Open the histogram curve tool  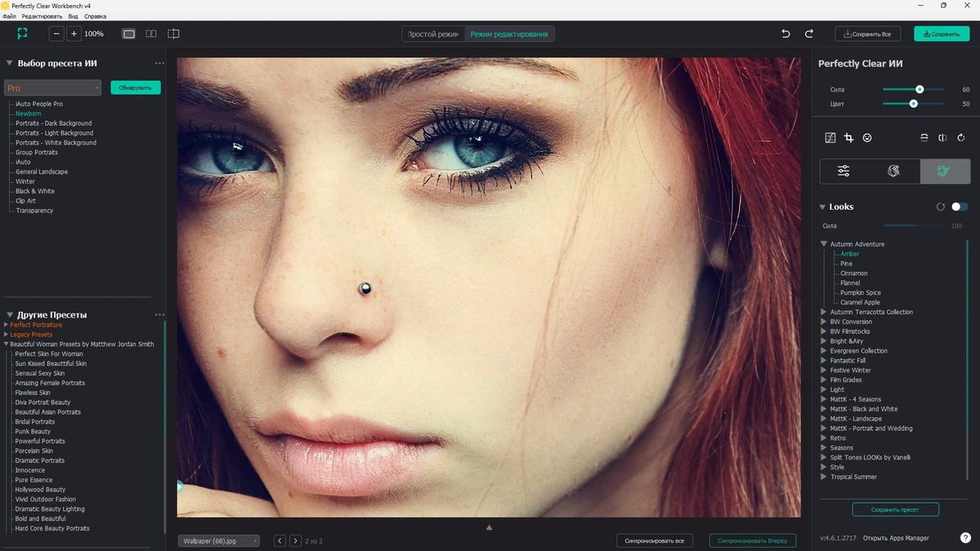pos(831,138)
